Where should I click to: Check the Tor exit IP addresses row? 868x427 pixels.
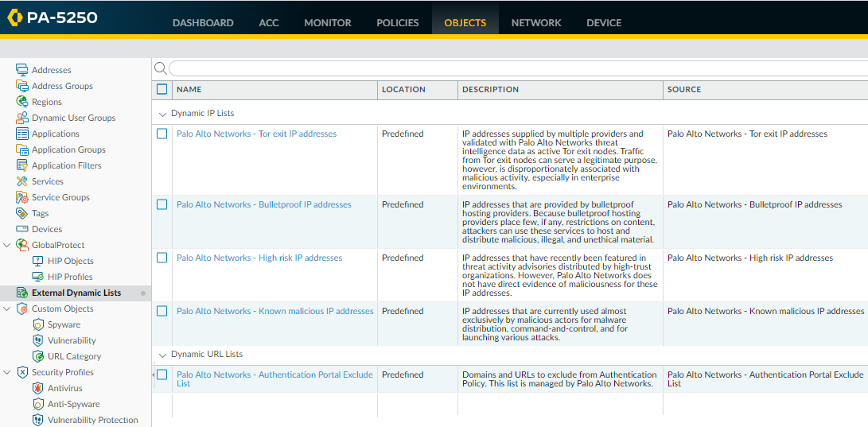point(162,134)
